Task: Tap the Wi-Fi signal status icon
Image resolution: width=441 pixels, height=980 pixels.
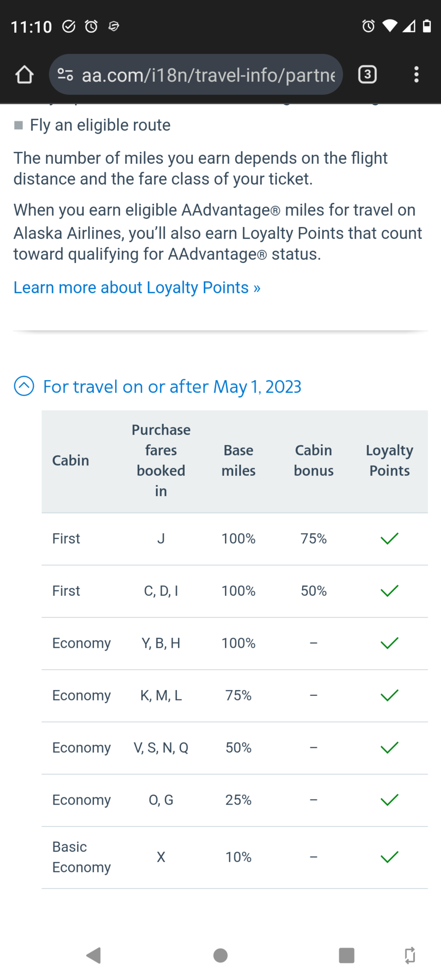Action: [390, 26]
